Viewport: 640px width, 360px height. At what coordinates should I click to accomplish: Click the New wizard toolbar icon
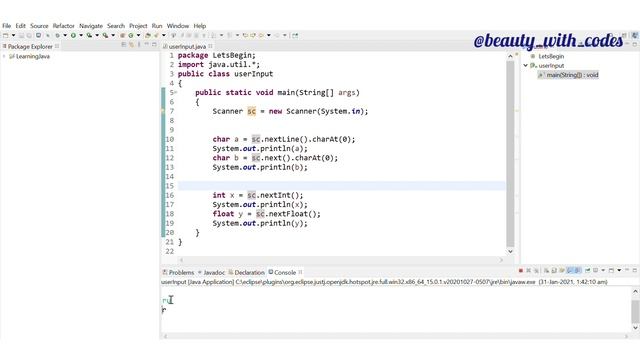[x=5, y=36]
